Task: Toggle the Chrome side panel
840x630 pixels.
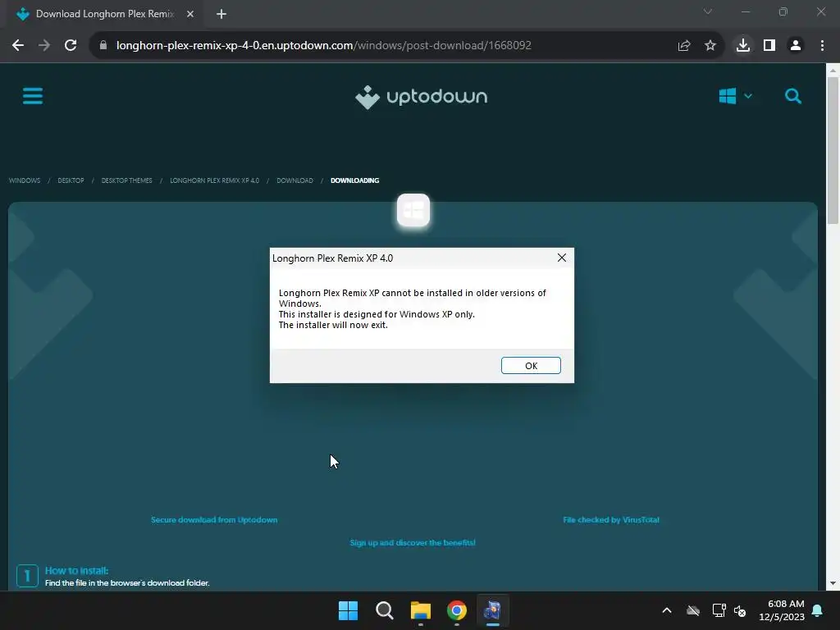Action: point(769,46)
